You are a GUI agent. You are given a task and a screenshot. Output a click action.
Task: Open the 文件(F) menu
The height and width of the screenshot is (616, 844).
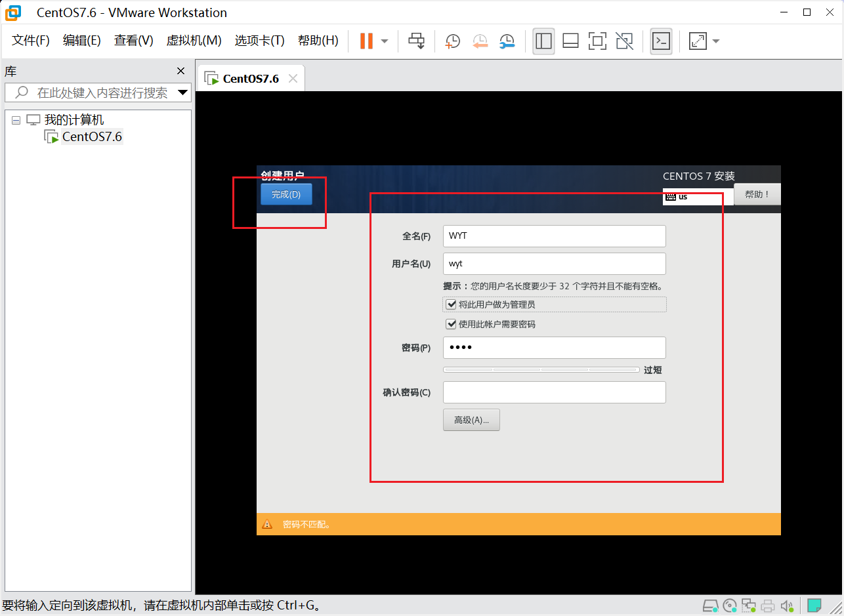[31, 41]
